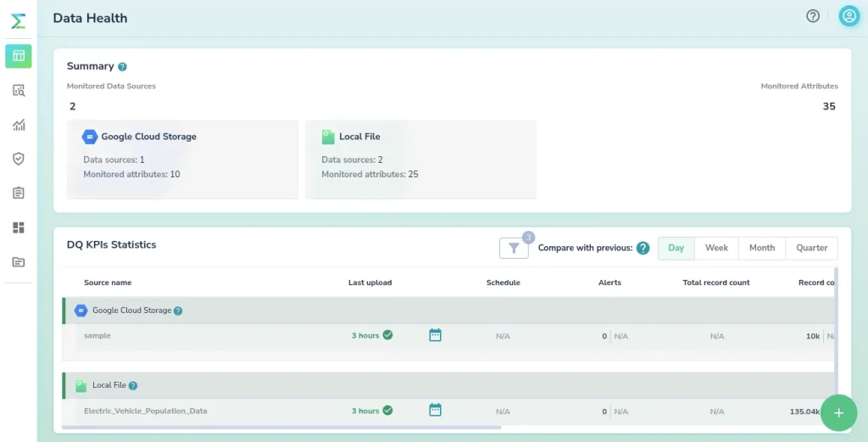Open the data search icon in sidebar
Image resolution: width=868 pixels, height=442 pixels.
(x=19, y=91)
